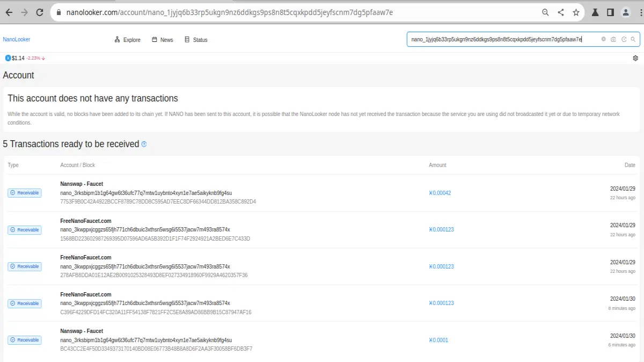Screen dimensions: 644x362
Task: Open block hash starting with C396F4229
Action: tap(156, 312)
